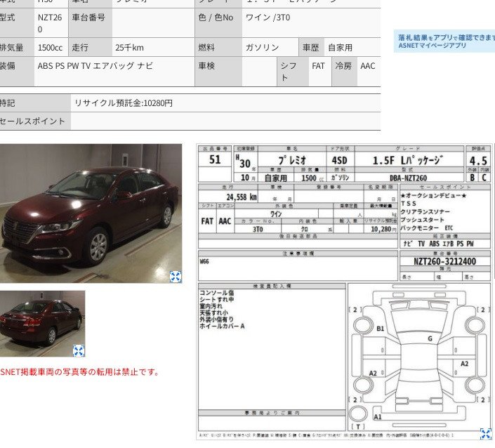
Task: Open the ASNET My Page app banner
Action: point(444,41)
